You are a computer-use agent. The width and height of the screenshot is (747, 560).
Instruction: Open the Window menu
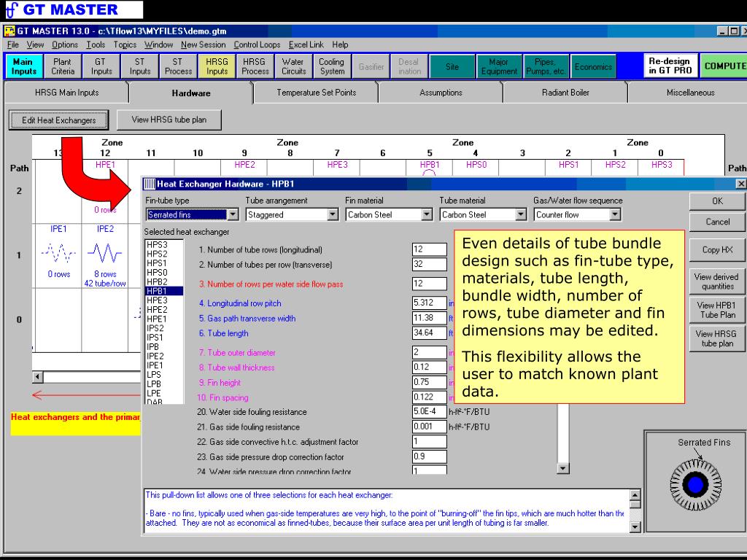tap(158, 44)
